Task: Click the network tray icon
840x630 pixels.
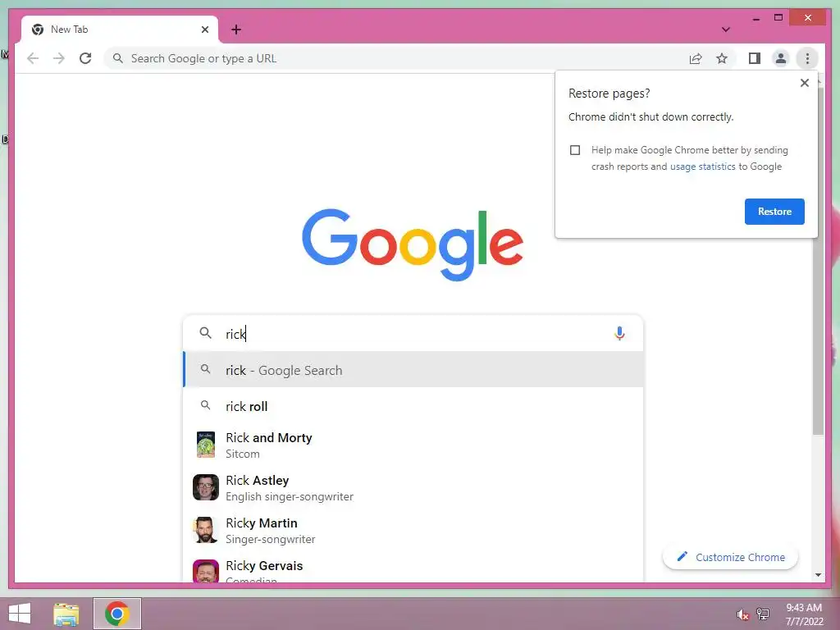Action: pos(762,614)
